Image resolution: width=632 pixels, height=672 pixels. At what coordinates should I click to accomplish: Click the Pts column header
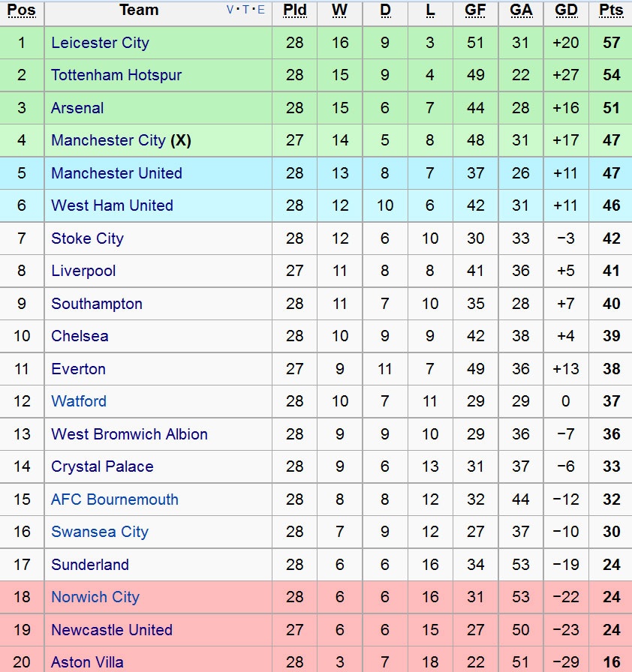pyautogui.click(x=611, y=10)
